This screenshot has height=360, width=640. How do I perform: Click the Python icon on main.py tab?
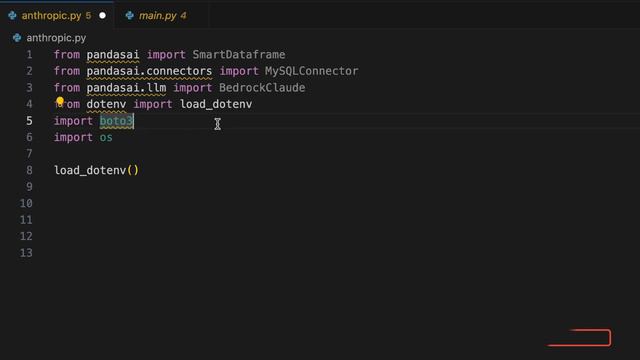[130, 16]
